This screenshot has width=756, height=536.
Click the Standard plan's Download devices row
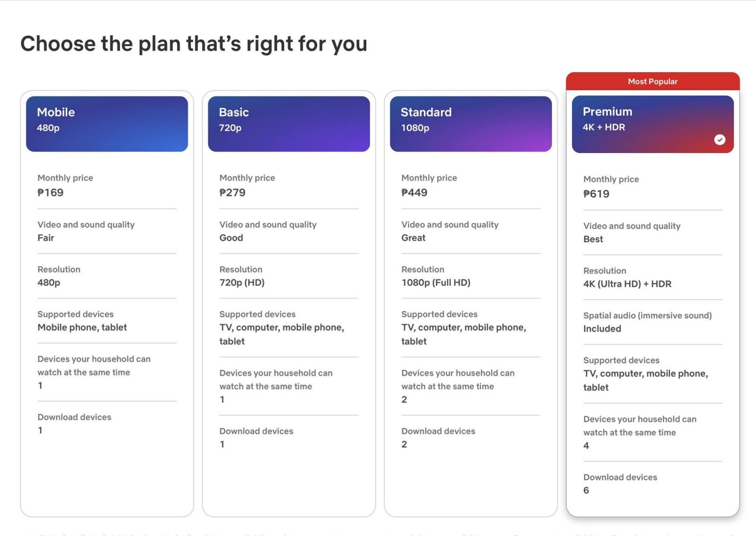[x=471, y=438]
